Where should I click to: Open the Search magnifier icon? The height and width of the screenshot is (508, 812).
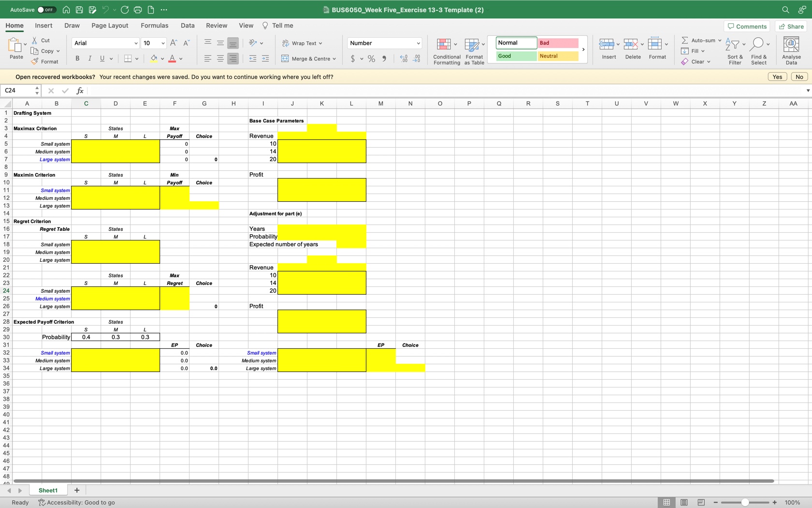[x=785, y=10]
